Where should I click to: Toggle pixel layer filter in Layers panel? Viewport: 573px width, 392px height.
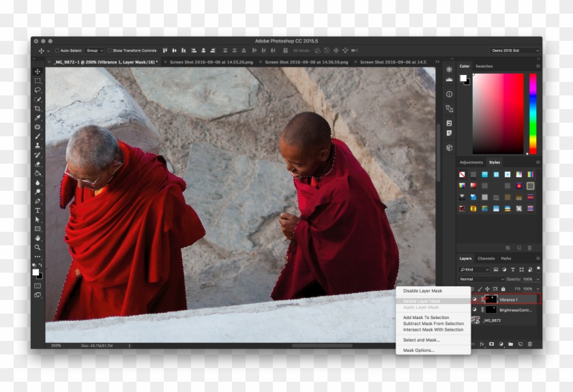(496, 269)
